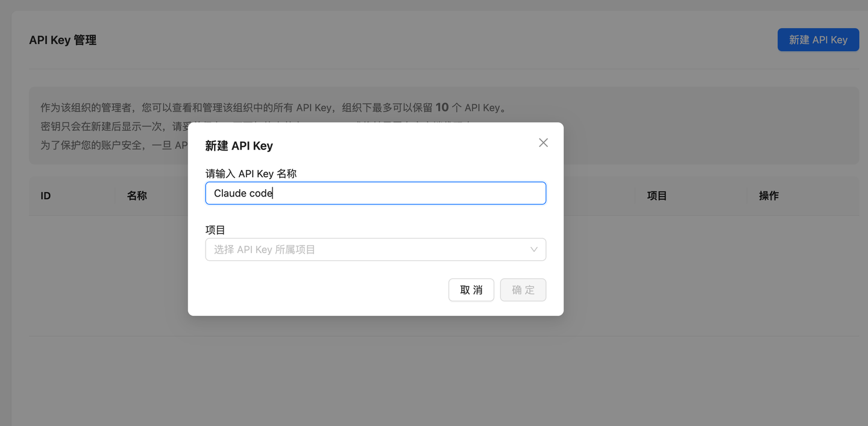This screenshot has width=868, height=426.
Task: Click the 操作 column header
Action: (769, 196)
